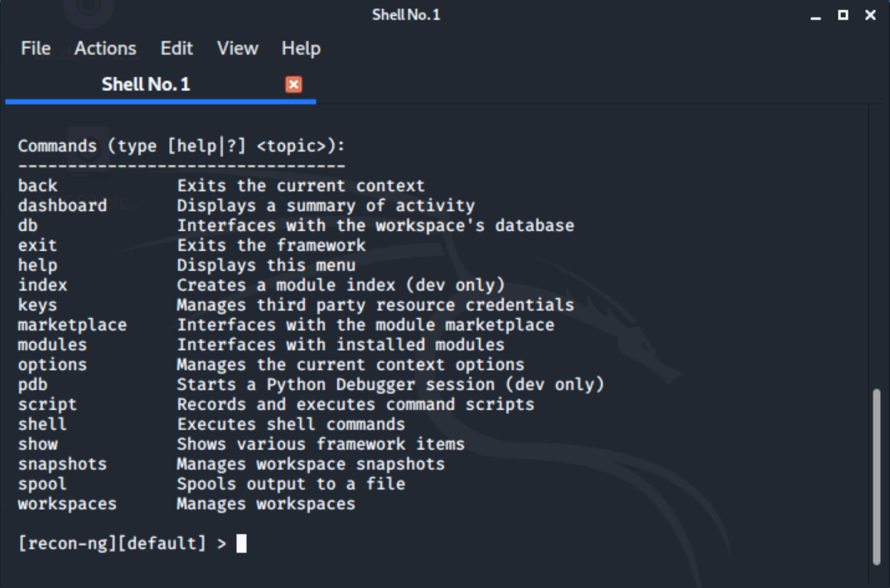The height and width of the screenshot is (588, 890).
Task: Click 'Spools output to a file' description
Action: coord(291,484)
